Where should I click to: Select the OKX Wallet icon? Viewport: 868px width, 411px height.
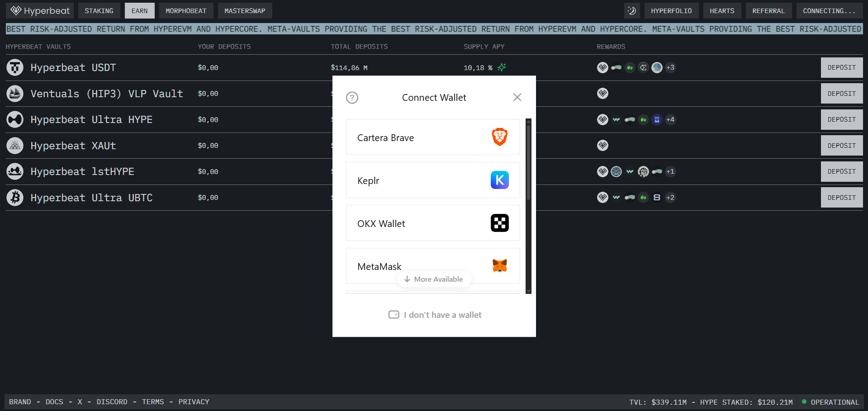(x=499, y=223)
